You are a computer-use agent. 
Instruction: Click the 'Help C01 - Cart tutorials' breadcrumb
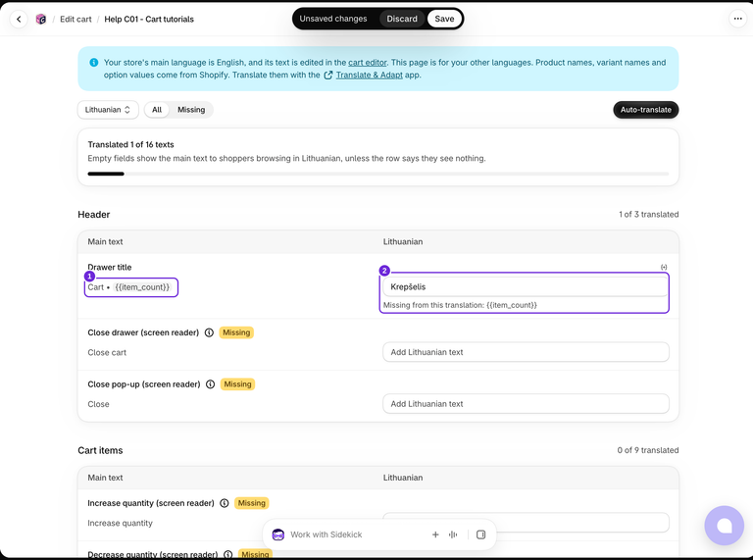[x=149, y=20]
